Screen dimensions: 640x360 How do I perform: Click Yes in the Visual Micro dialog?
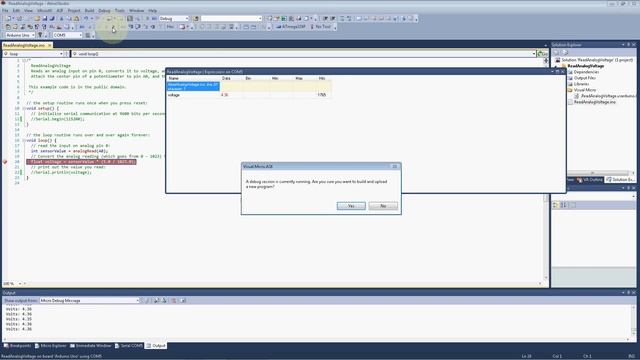coord(351,206)
